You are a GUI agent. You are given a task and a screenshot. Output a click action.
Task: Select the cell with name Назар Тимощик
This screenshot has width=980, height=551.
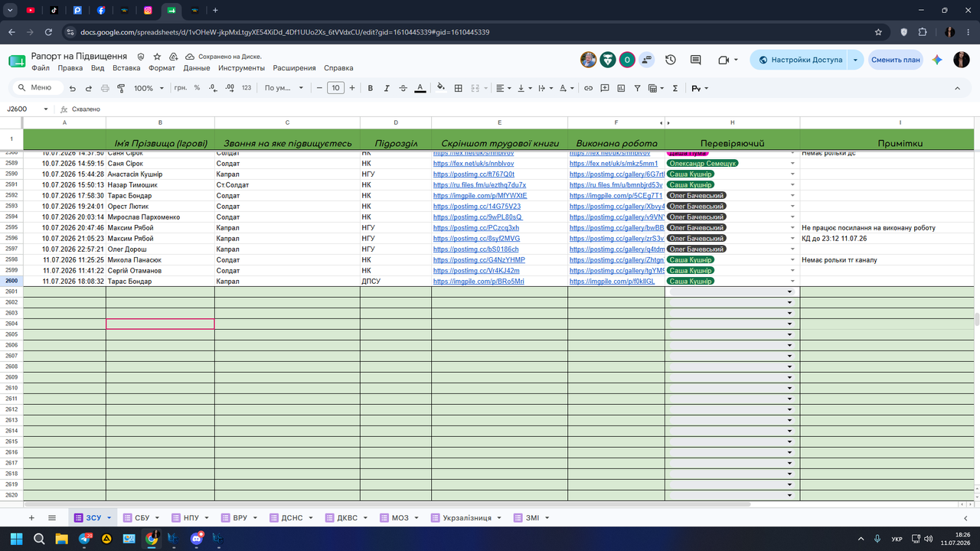click(x=160, y=185)
